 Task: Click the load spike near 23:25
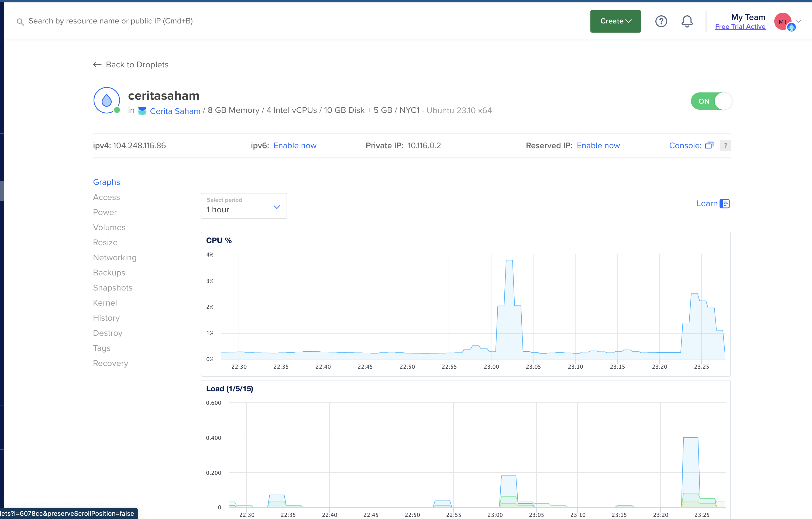[691, 472]
